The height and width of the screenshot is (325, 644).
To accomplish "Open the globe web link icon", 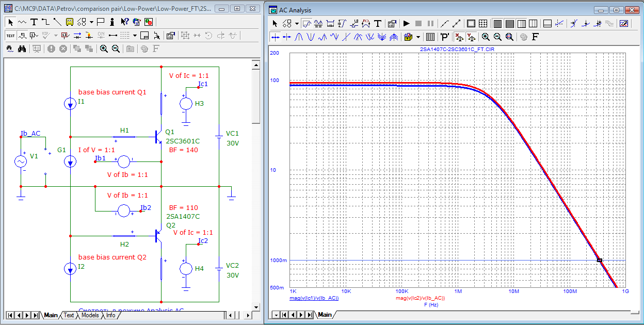I will click(x=137, y=22).
